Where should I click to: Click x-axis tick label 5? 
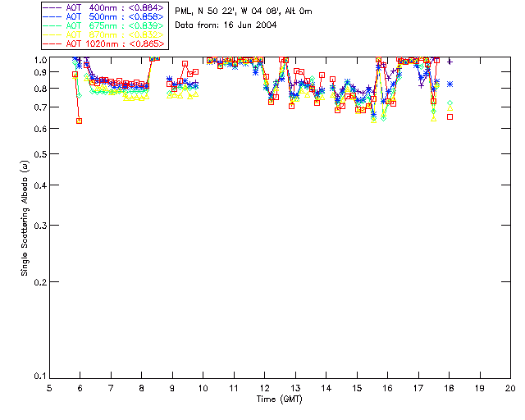(x=49, y=387)
